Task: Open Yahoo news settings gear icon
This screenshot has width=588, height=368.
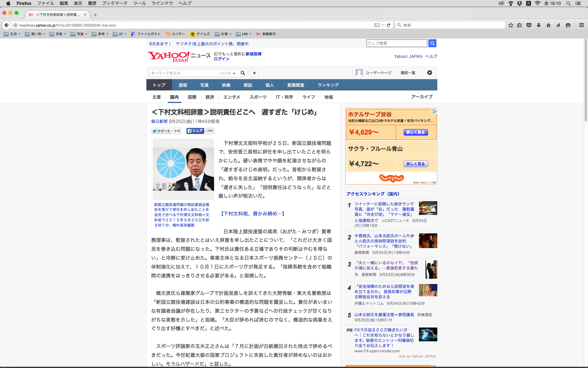Action: (429, 73)
